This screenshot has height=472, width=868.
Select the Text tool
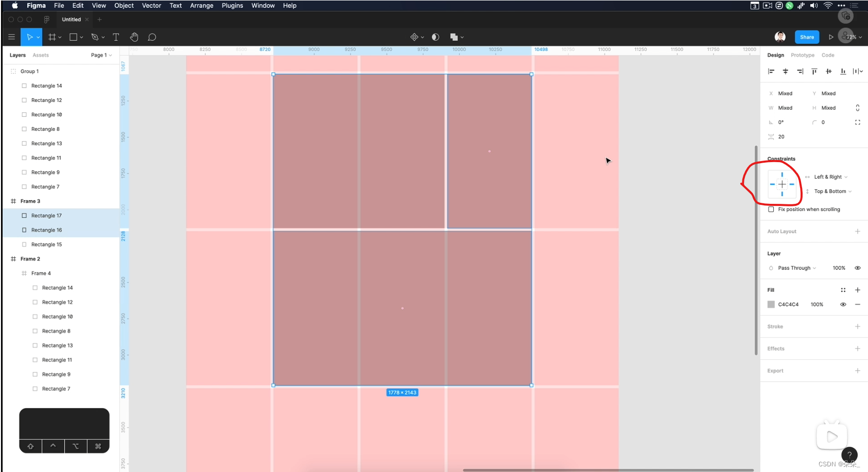(116, 37)
